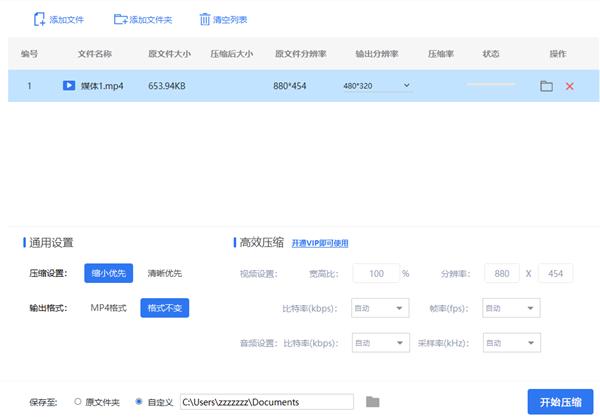Screen dimensions: 600x418
Task: Click the file size 653.94KB
Action: point(167,86)
